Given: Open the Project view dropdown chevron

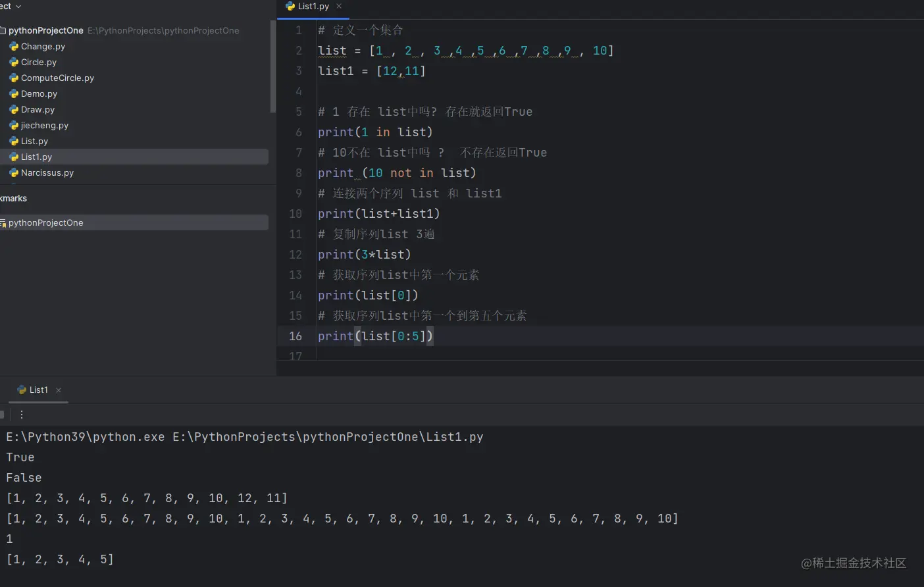Looking at the screenshot, I should pyautogui.click(x=18, y=7).
